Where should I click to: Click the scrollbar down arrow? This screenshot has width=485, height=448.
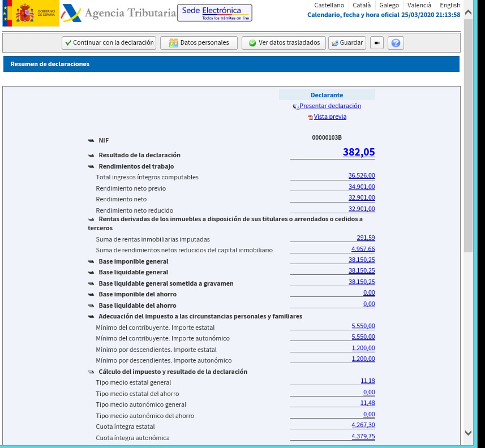click(467, 433)
